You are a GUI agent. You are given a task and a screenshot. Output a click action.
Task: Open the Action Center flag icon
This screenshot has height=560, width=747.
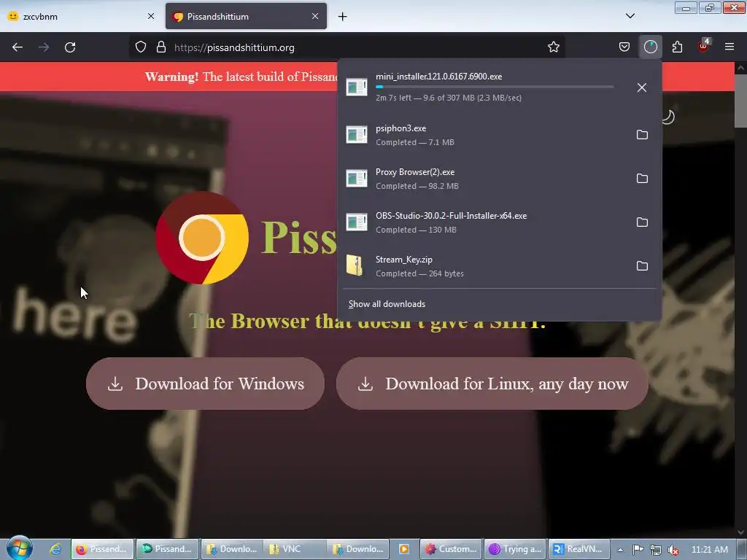[638, 550]
